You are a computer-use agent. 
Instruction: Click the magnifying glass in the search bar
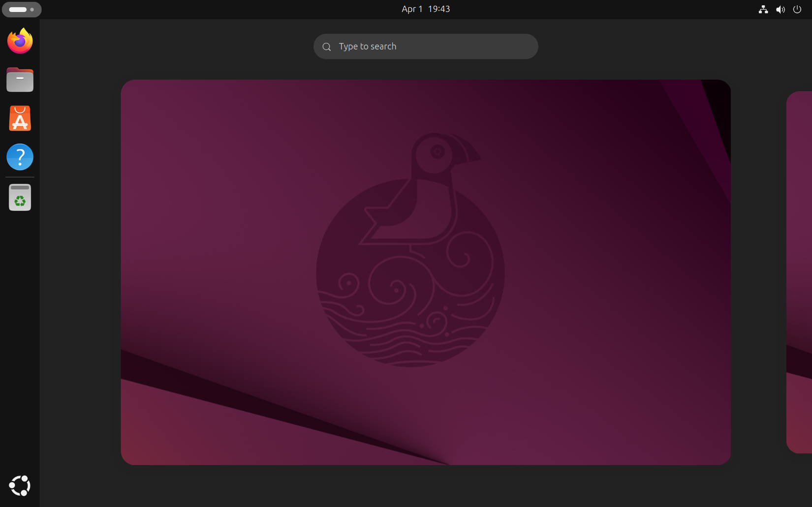pyautogui.click(x=326, y=46)
